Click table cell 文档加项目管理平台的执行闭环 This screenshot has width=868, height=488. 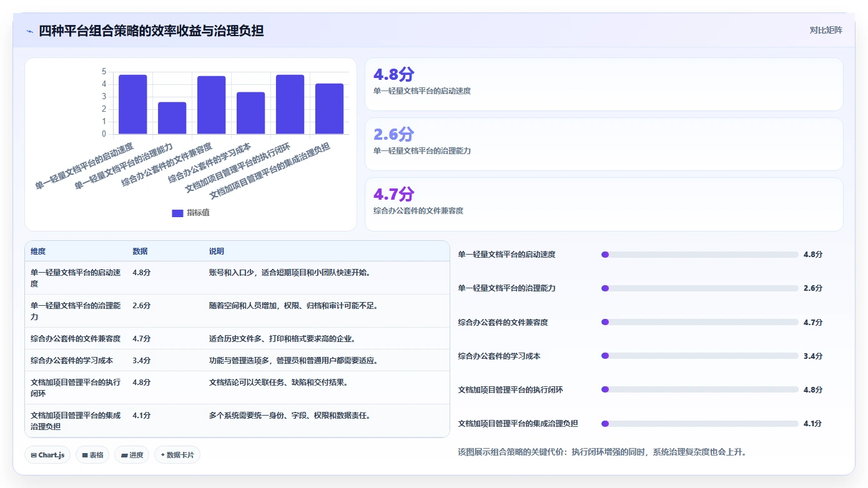(76, 388)
